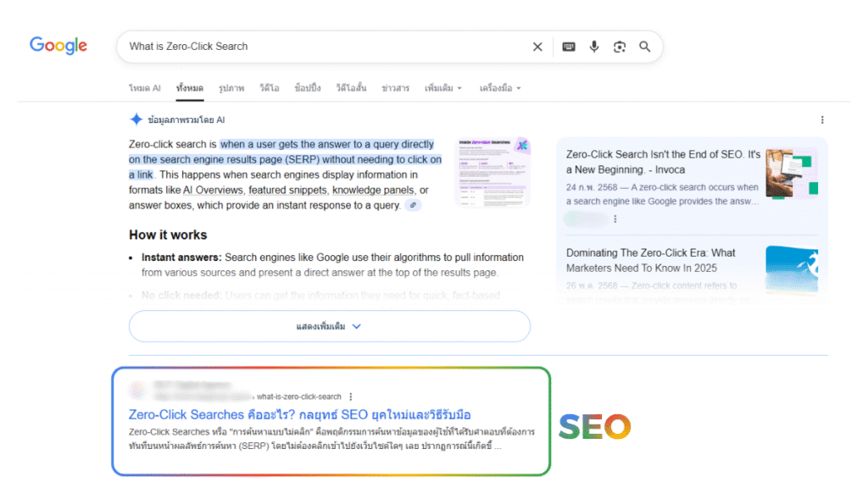868x488 pixels.
Task: Open the AI overview three-dot options menu
Action: pos(821,120)
